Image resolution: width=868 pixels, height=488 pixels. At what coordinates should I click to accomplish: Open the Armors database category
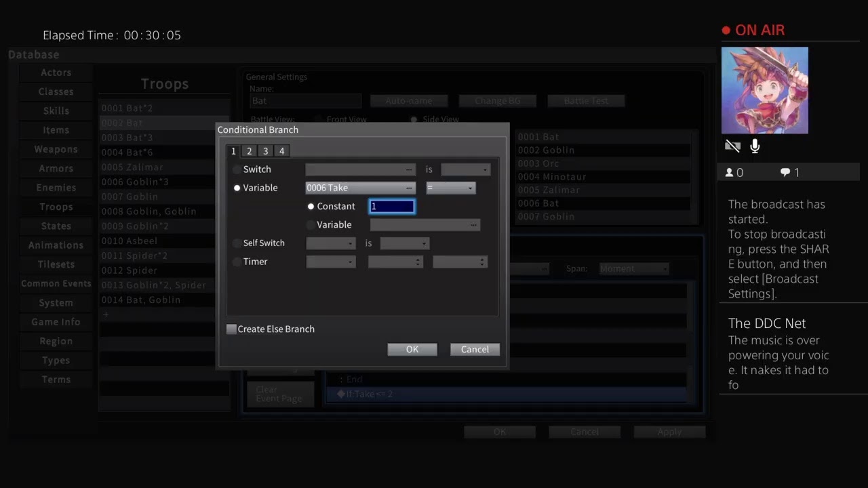56,168
